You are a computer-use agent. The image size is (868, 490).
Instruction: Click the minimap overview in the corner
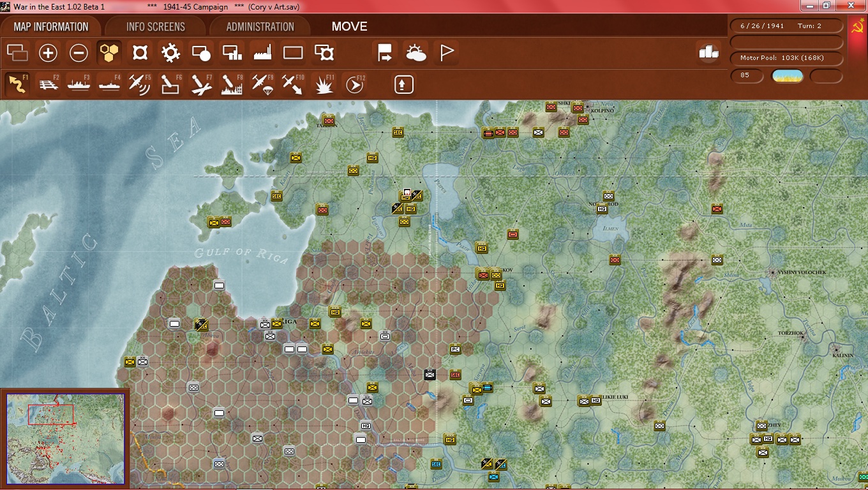click(x=66, y=439)
